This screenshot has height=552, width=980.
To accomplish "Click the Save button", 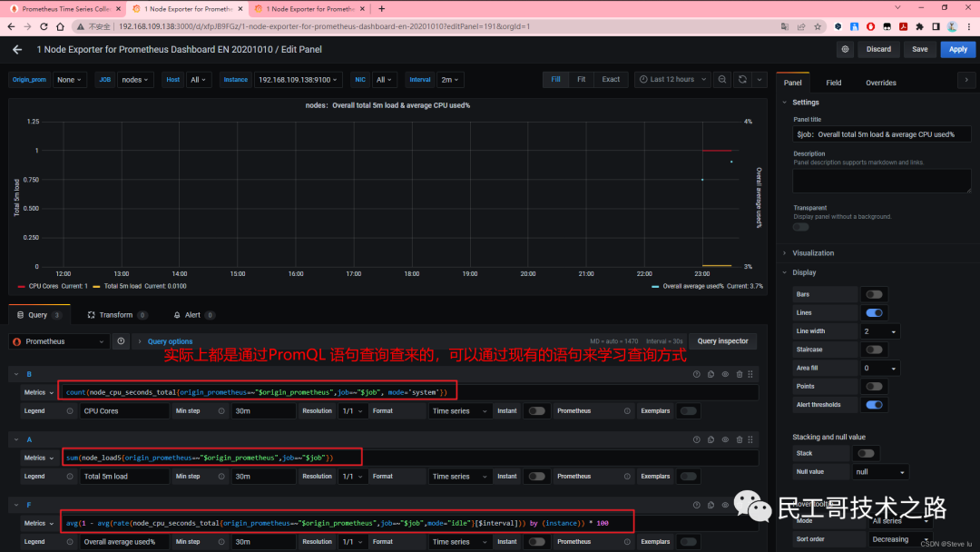I will point(919,49).
